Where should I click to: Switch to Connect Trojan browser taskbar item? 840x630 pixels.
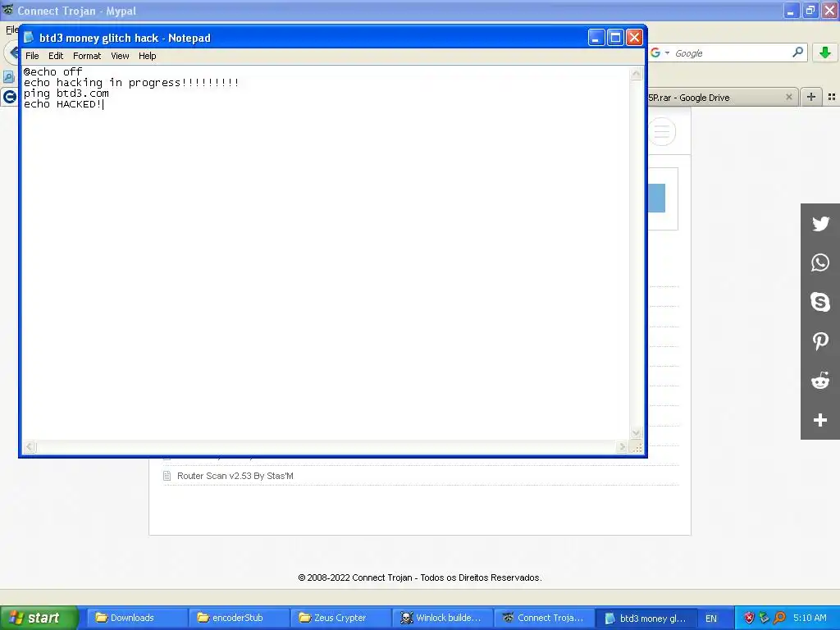pos(545,618)
